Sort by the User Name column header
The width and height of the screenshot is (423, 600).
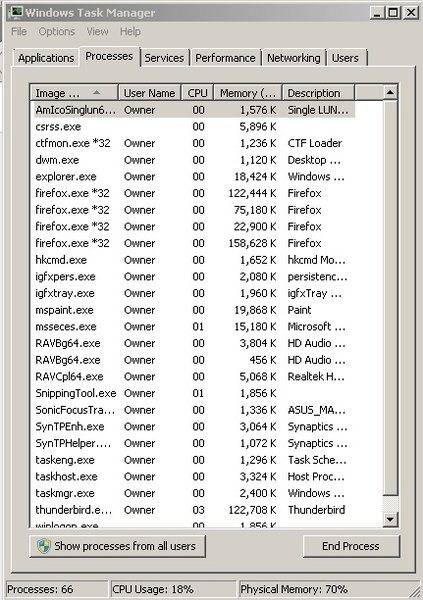pos(149,93)
